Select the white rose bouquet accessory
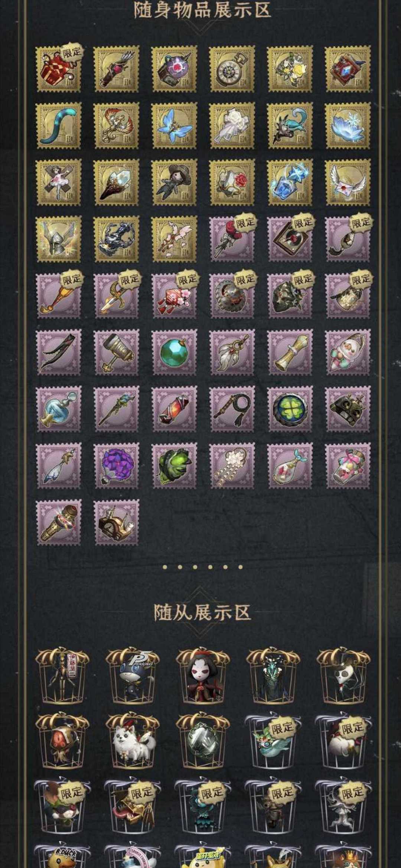 click(x=232, y=126)
